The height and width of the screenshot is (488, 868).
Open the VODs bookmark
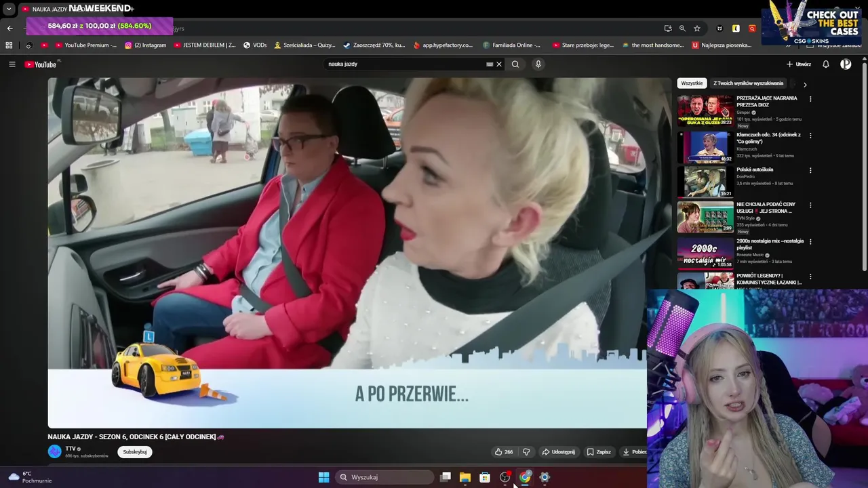point(255,45)
